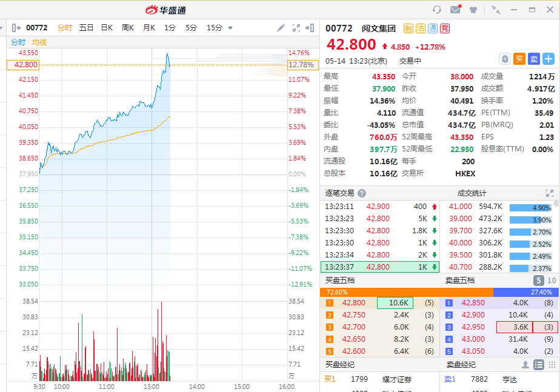
Task: Select the pencil drawing tool
Action: pyautogui.click(x=281, y=28)
